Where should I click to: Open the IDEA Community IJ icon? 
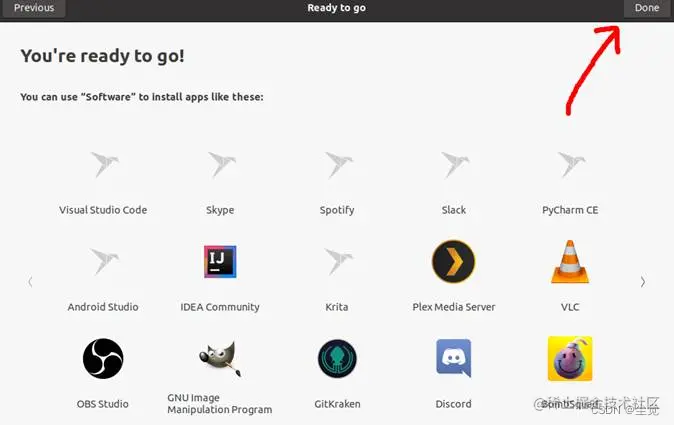click(x=220, y=262)
